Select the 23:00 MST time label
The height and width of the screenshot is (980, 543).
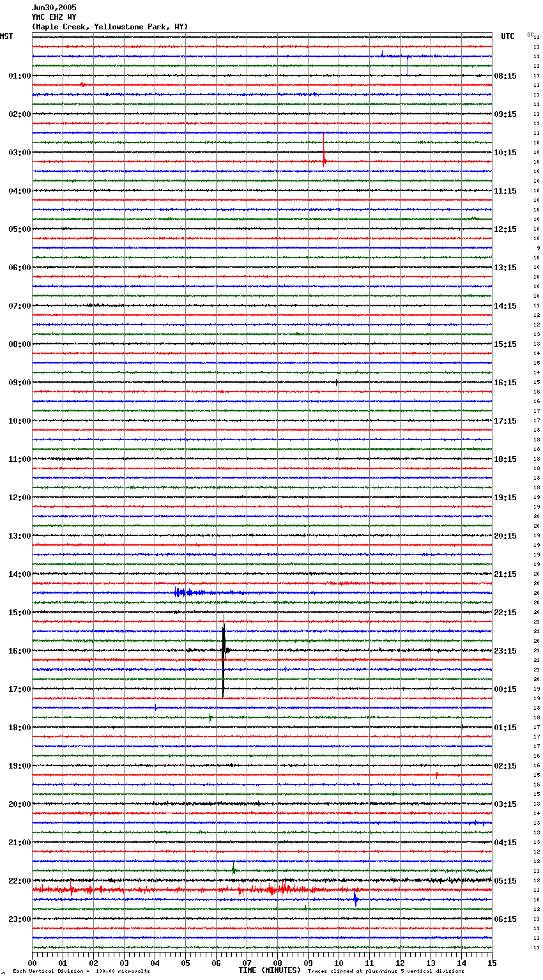pos(20,919)
